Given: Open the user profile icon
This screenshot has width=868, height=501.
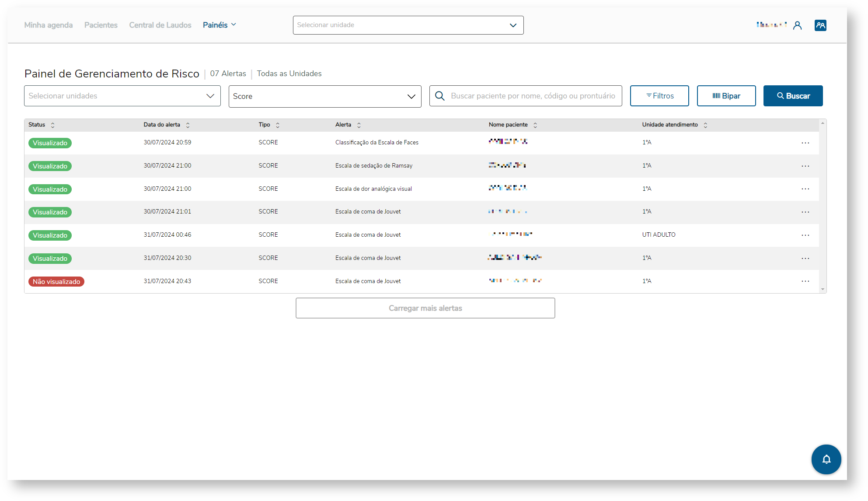Looking at the screenshot, I should [x=797, y=25].
